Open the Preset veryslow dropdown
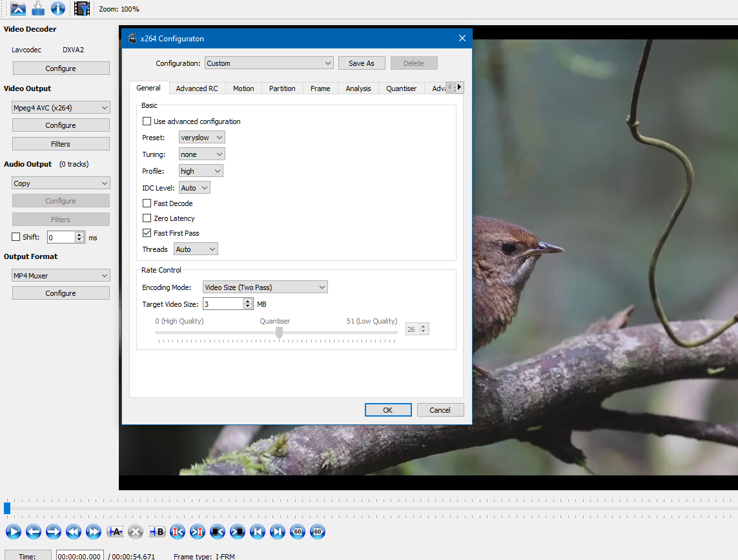Screen dimensions: 738x560 (x=201, y=137)
